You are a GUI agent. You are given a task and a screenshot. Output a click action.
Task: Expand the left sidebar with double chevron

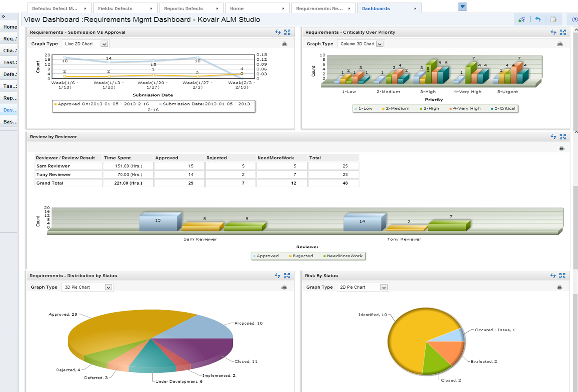pos(3,16)
